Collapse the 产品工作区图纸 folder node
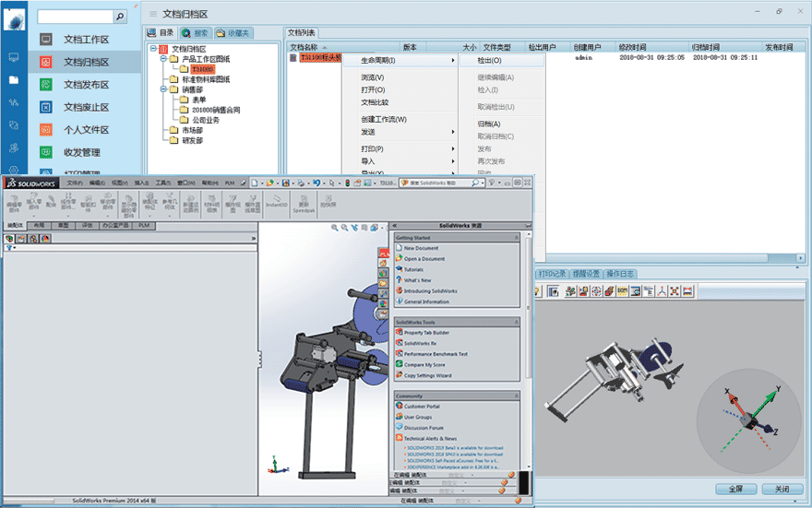 (163, 59)
